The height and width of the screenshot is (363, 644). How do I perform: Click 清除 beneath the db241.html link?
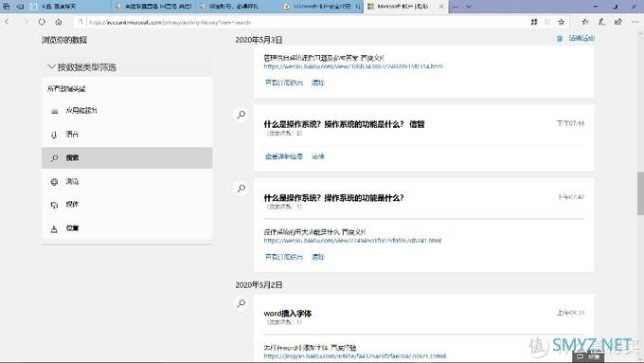tap(318, 257)
